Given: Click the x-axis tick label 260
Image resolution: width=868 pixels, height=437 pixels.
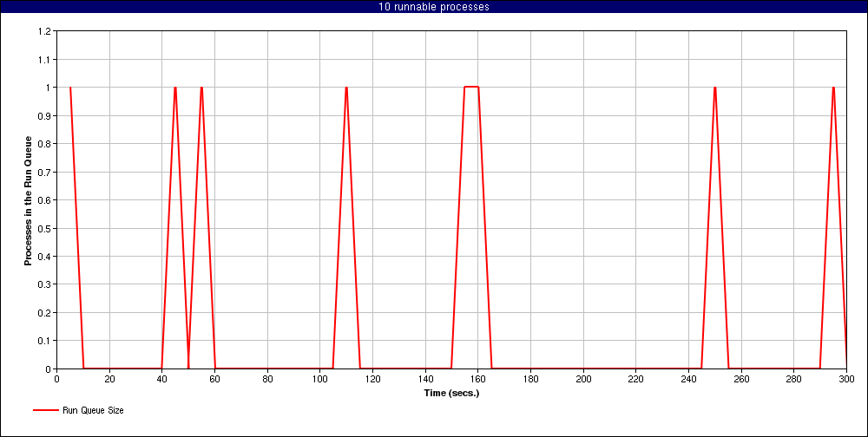Looking at the screenshot, I should (741, 379).
